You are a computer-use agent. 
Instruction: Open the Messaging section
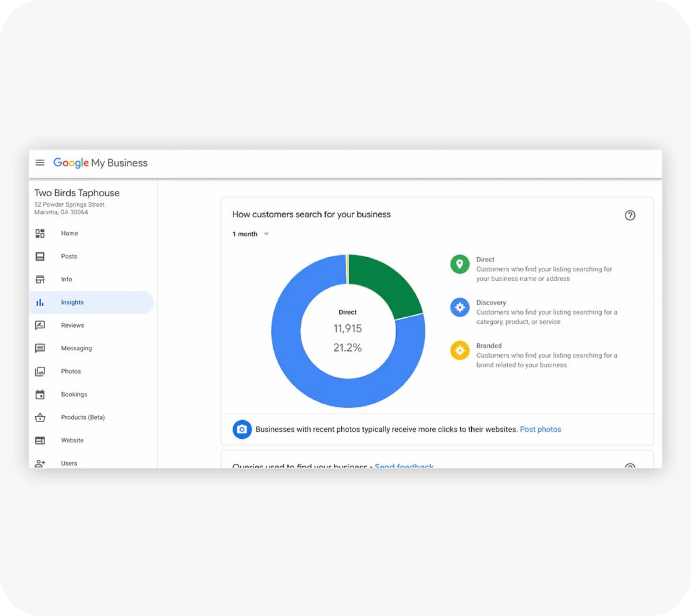[x=76, y=349]
